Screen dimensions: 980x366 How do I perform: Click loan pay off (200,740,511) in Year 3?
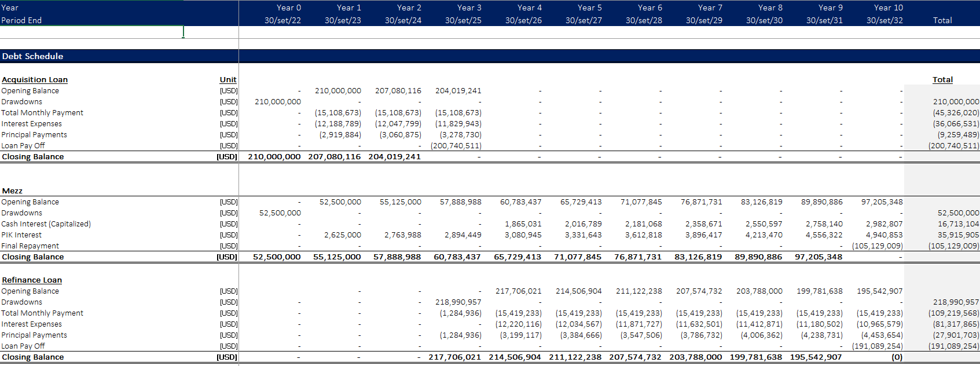click(456, 146)
